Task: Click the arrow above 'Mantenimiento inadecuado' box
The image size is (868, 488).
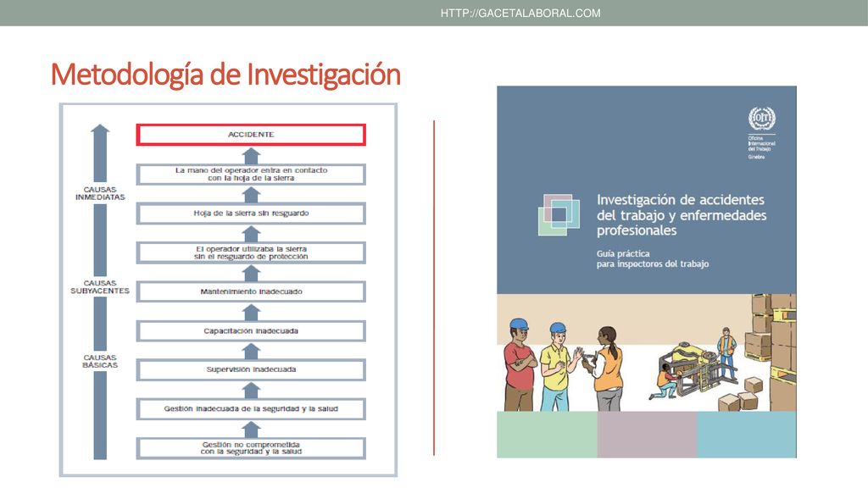Action: 251,273
